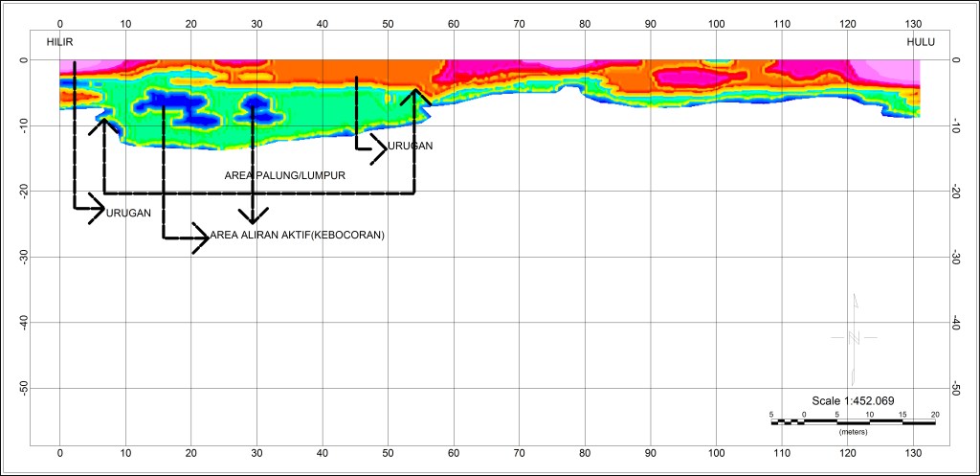
Task: Click the magenta zone near 95 meters
Action: 688,76
